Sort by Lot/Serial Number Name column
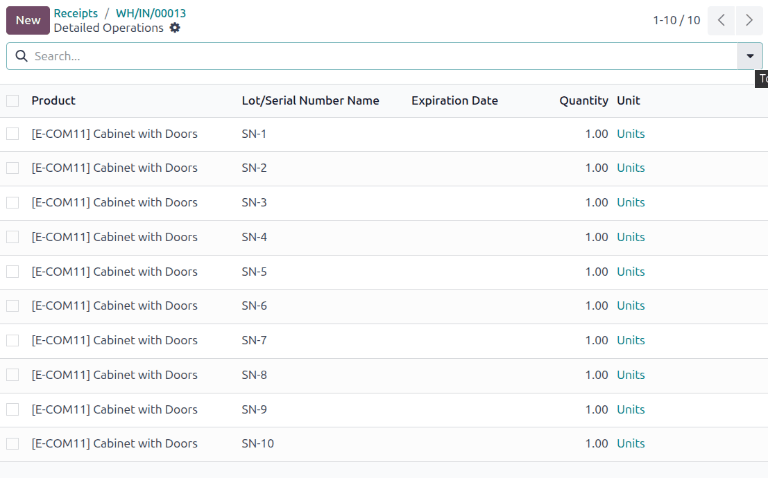768x478 pixels. pos(310,100)
